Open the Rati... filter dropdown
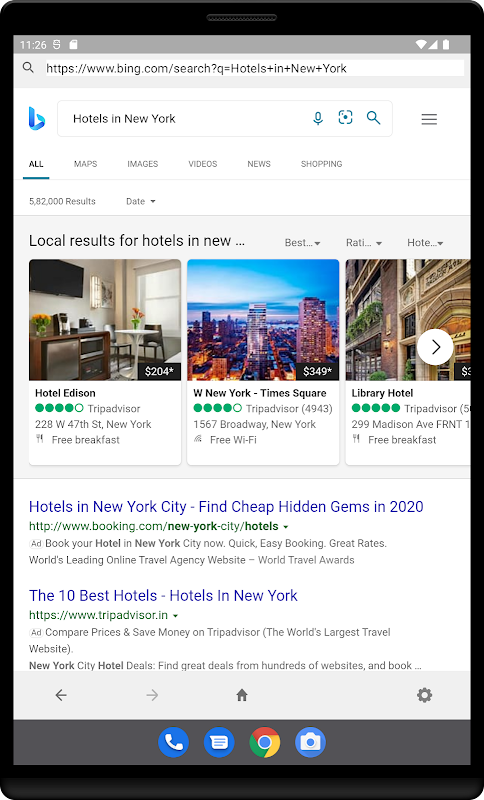 (x=364, y=243)
